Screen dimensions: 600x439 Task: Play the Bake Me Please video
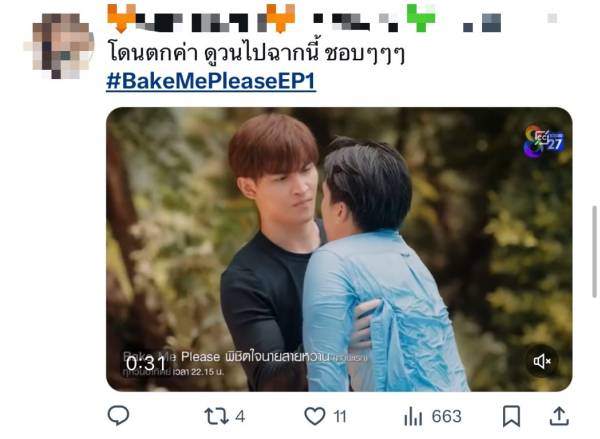pos(339,249)
